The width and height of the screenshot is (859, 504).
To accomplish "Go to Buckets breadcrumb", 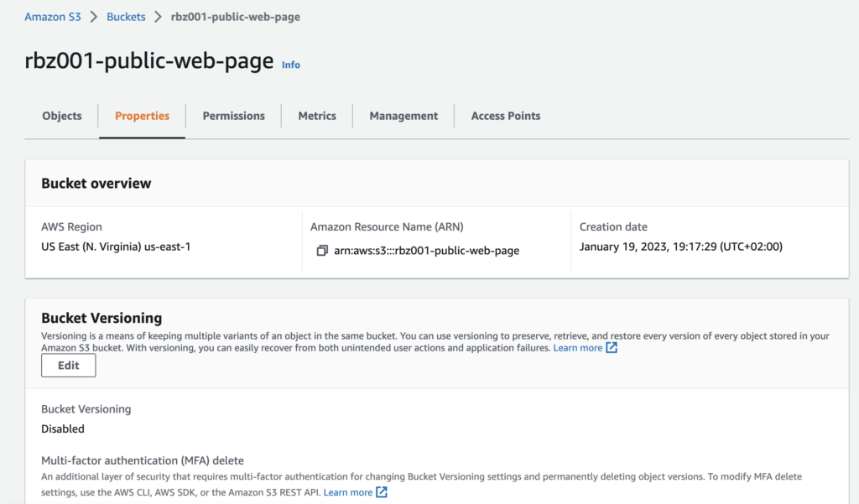I will tap(126, 17).
